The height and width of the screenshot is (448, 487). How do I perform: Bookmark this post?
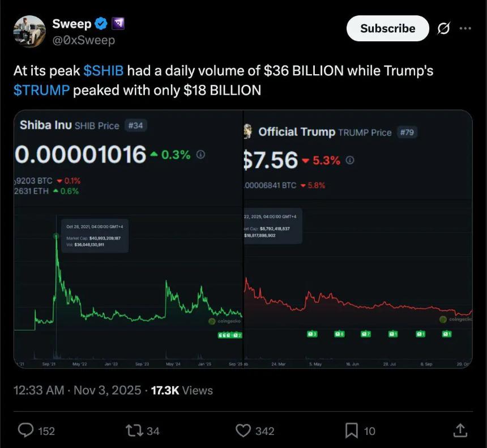click(352, 431)
